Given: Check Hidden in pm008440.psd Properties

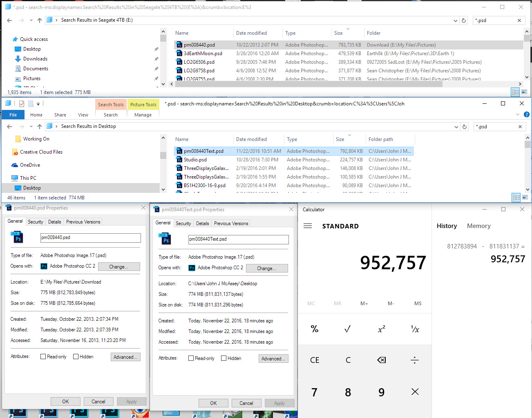Looking at the screenshot, I should 76,357.
